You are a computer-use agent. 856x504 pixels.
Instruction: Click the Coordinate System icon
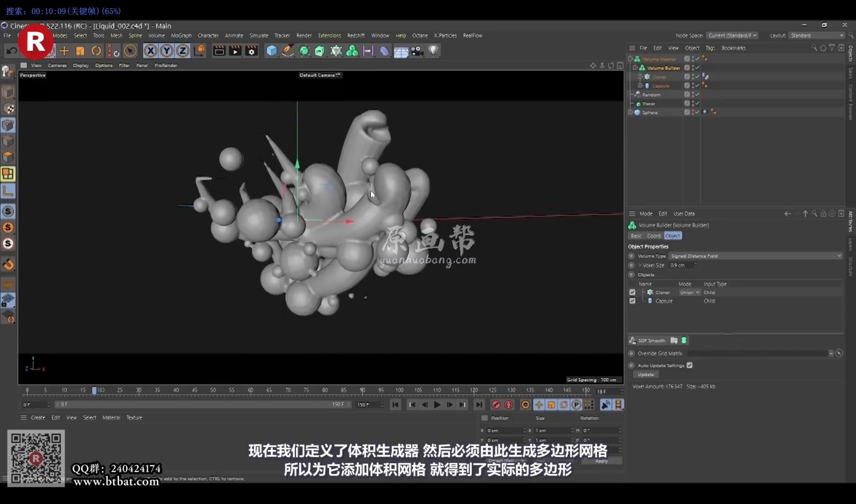tap(199, 50)
